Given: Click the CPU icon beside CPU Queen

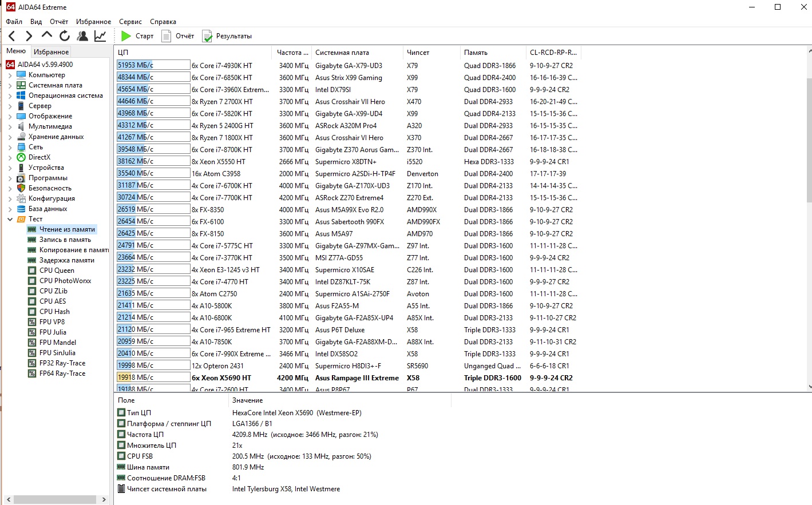Looking at the screenshot, I should click(x=32, y=271).
